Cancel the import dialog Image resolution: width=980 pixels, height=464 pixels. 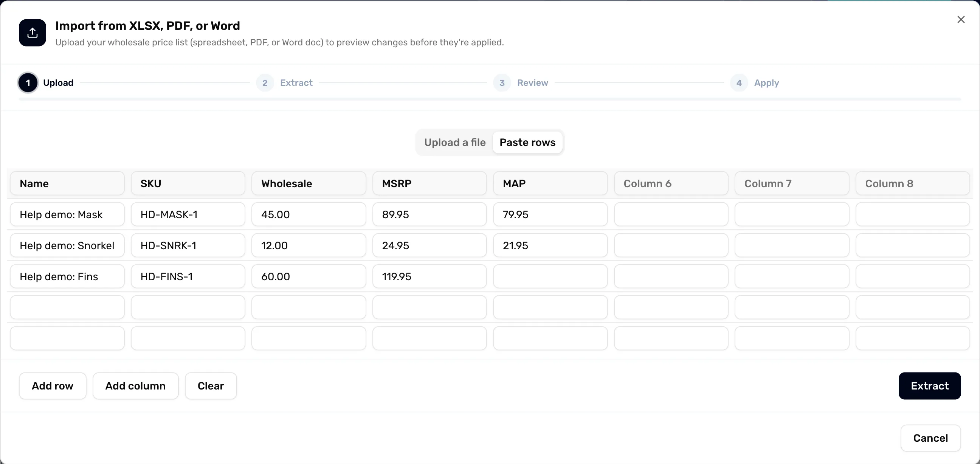930,438
